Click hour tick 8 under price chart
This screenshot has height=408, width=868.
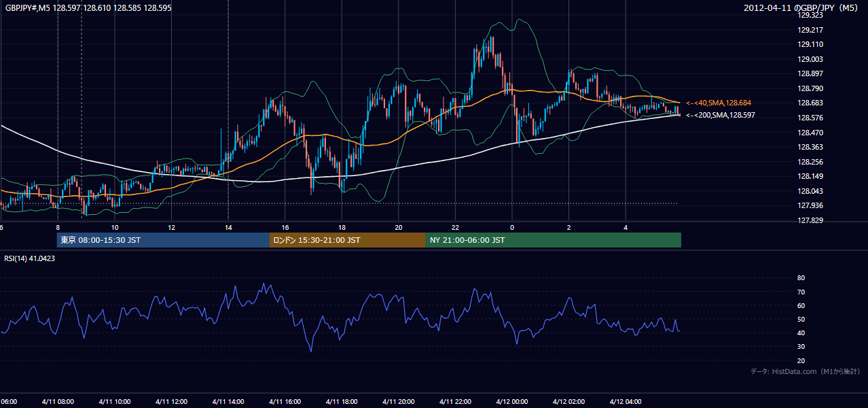[x=58, y=227]
